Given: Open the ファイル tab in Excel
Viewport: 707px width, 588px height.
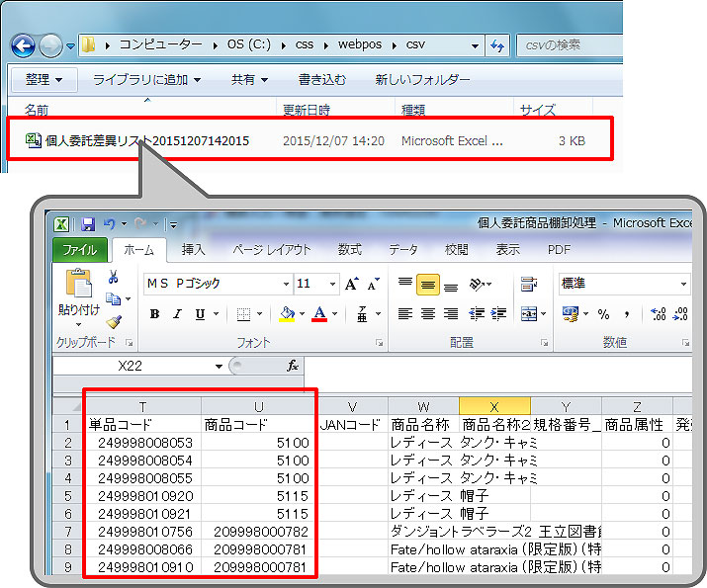Looking at the screenshot, I should pos(79,250).
